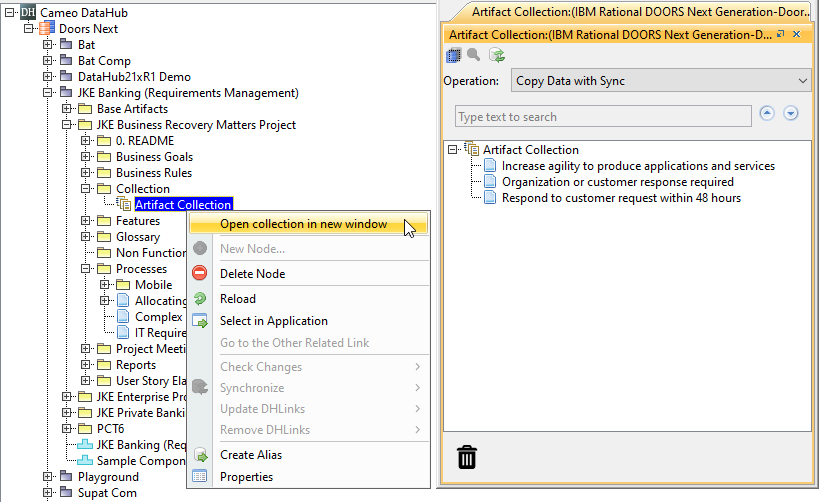This screenshot has height=504, width=822.
Task: Select the Mobile folder under Processes
Action: click(x=153, y=285)
